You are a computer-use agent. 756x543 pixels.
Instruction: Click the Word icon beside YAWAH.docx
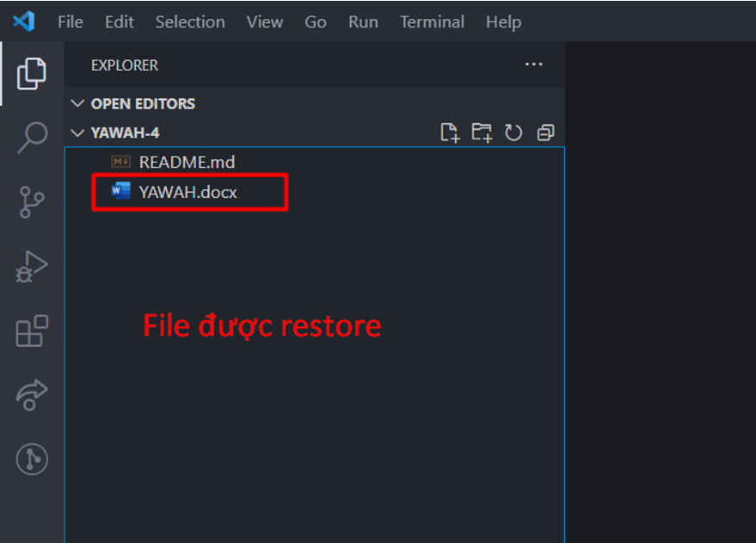click(120, 191)
